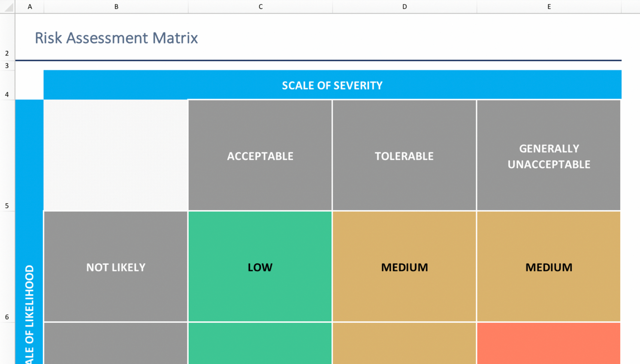Select column E header
The width and height of the screenshot is (640, 364).
549,6
